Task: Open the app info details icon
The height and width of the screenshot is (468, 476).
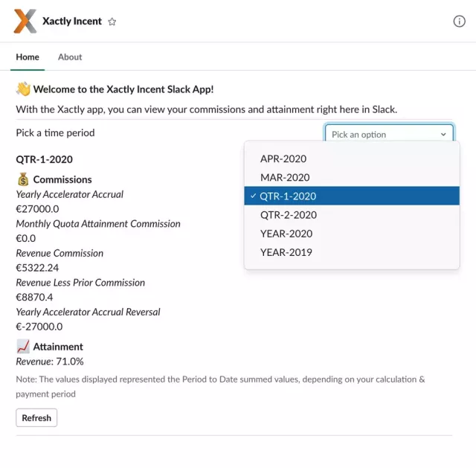Action: coord(459,22)
